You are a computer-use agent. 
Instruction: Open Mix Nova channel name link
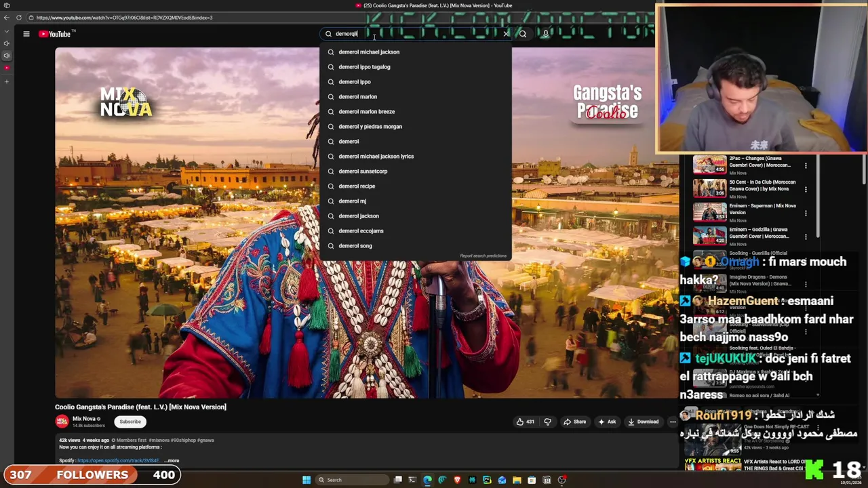[84, 419]
